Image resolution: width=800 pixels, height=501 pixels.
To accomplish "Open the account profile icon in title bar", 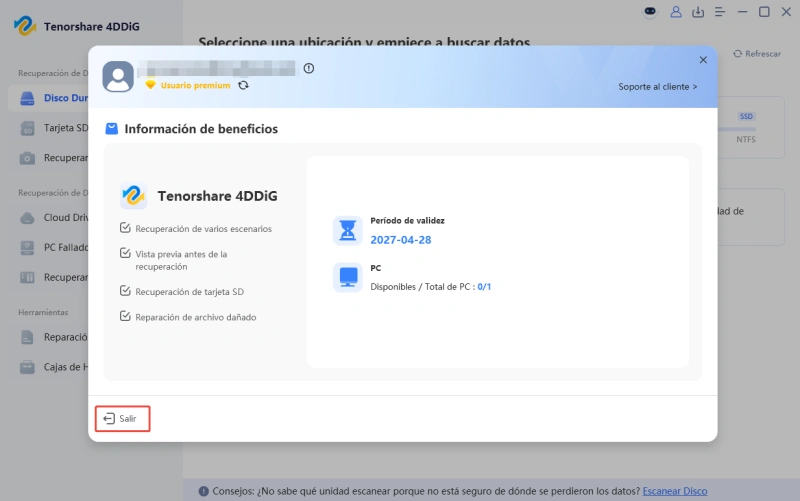I will point(676,12).
